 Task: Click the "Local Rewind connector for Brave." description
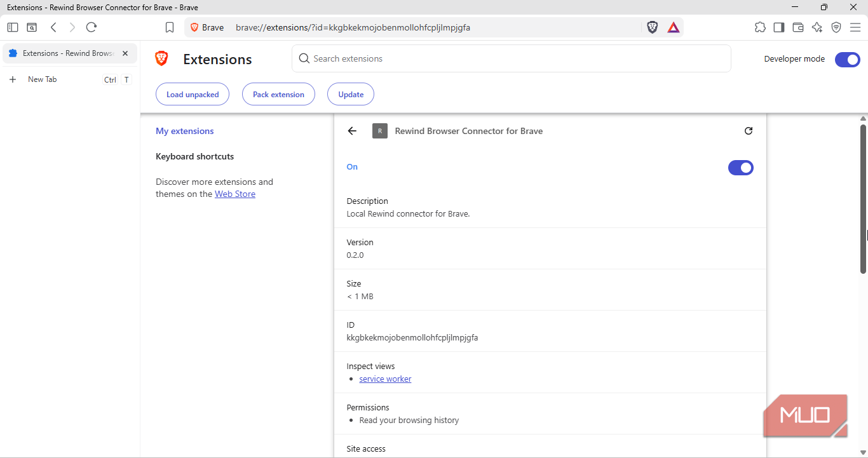[x=409, y=214]
